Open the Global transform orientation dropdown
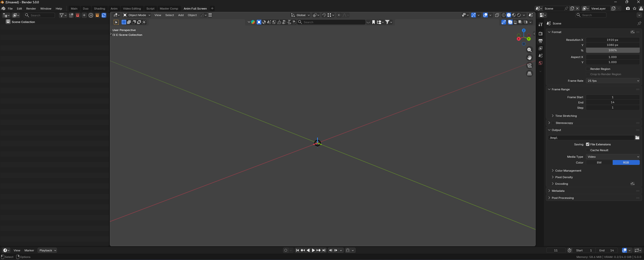Image resolution: width=644 pixels, height=260 pixels. pyautogui.click(x=300, y=15)
